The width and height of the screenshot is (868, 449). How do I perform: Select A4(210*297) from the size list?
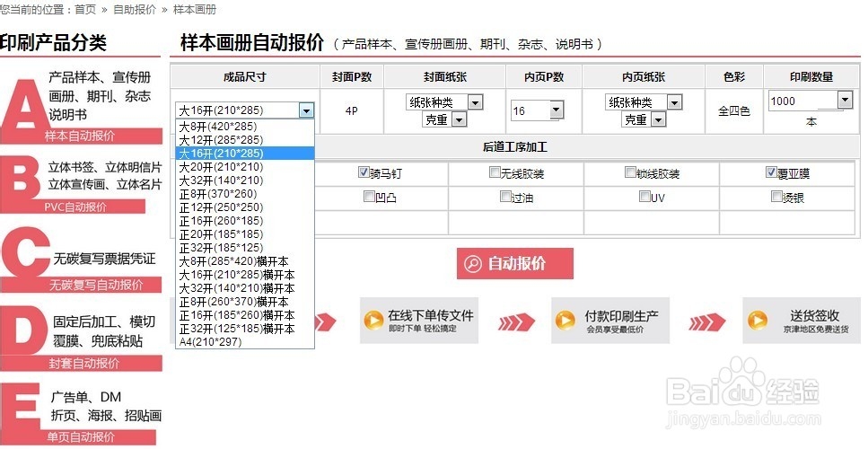245,341
